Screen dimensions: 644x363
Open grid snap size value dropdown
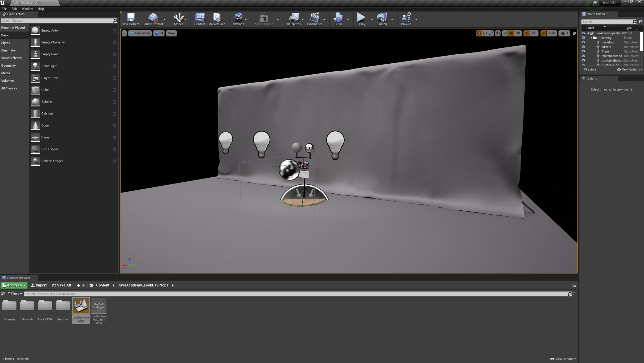[x=518, y=33]
